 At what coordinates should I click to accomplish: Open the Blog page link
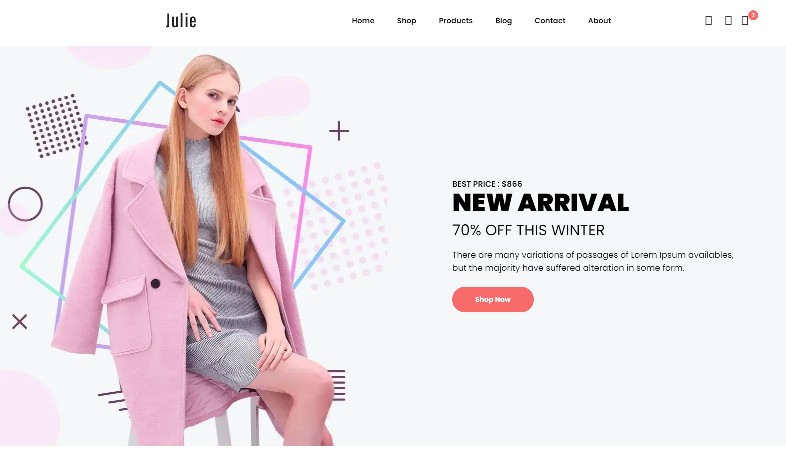pyautogui.click(x=504, y=21)
